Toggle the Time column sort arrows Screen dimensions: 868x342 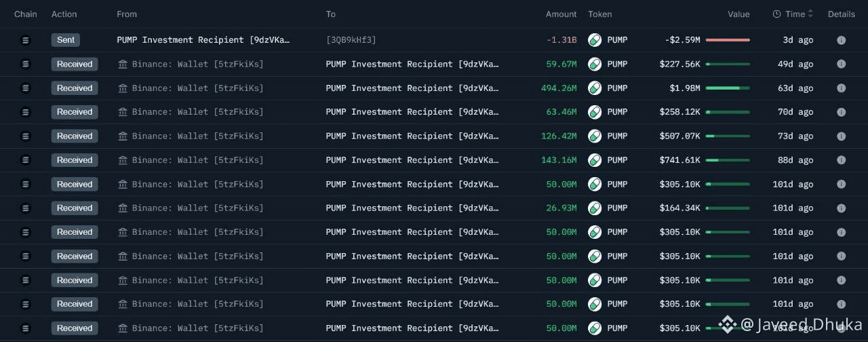[x=810, y=14]
